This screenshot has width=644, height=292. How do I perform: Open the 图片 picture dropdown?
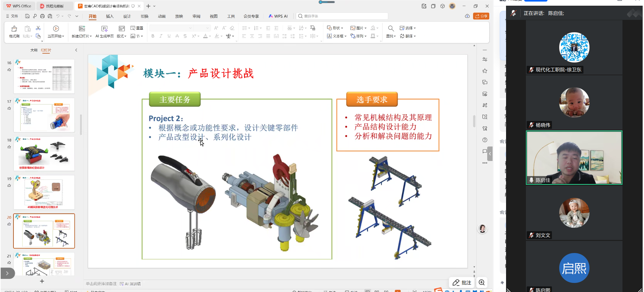[x=358, y=28]
